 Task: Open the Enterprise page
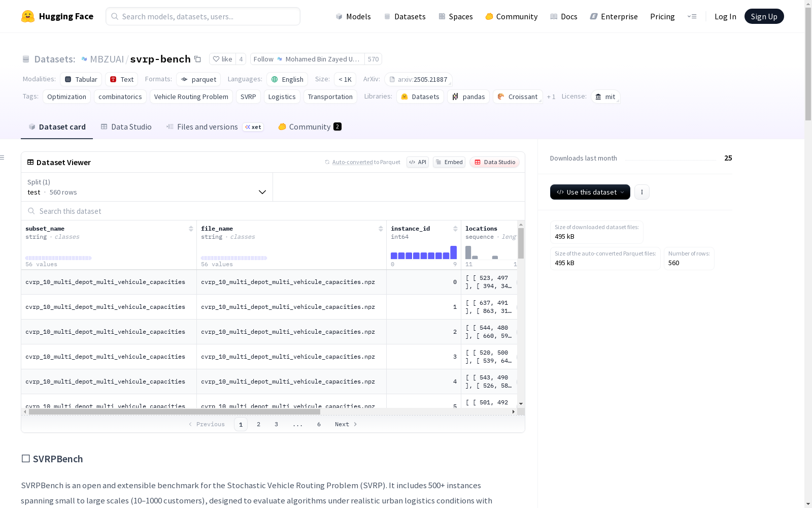[614, 16]
